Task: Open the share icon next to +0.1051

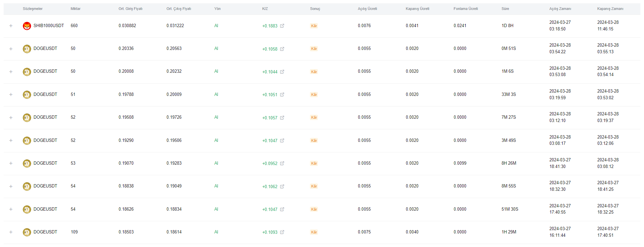Action: pyautogui.click(x=282, y=95)
